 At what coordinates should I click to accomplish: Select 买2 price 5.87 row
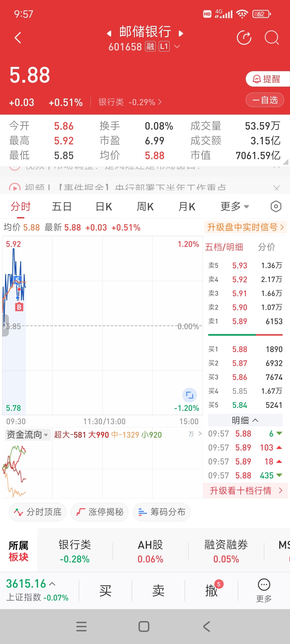(245, 363)
